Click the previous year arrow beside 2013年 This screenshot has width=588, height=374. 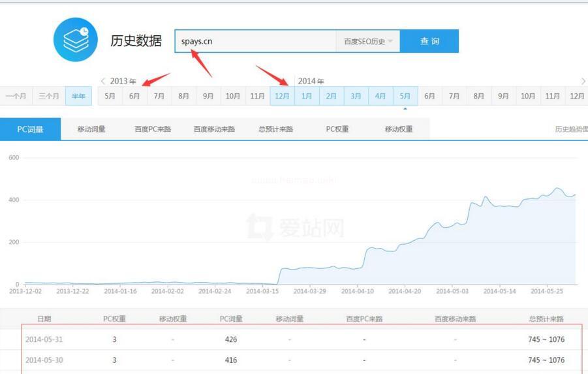tap(103, 81)
